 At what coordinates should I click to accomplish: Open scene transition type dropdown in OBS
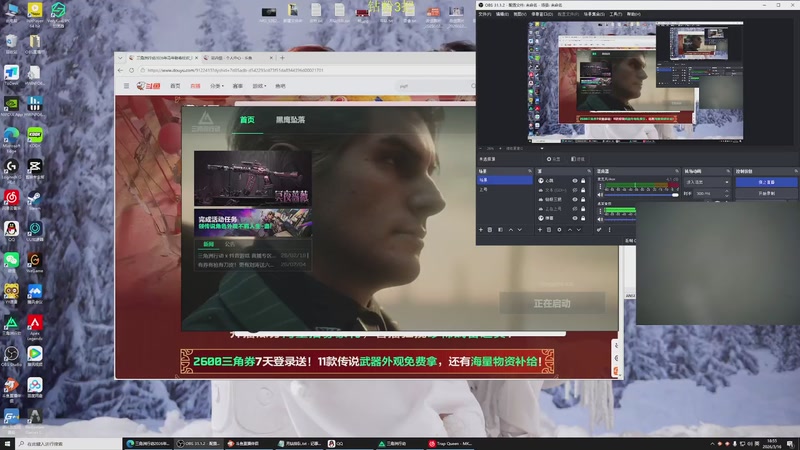click(x=707, y=182)
